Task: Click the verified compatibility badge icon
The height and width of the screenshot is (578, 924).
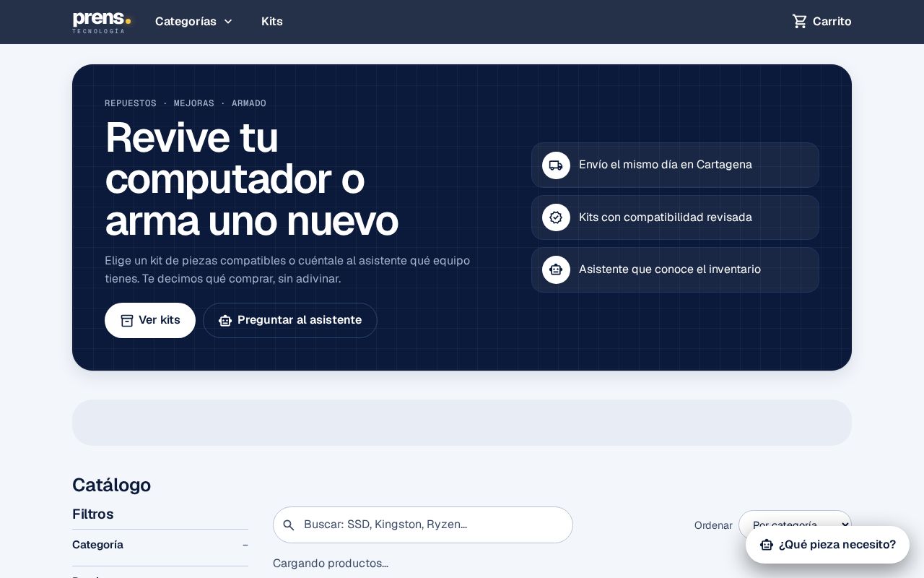Action: (556, 217)
